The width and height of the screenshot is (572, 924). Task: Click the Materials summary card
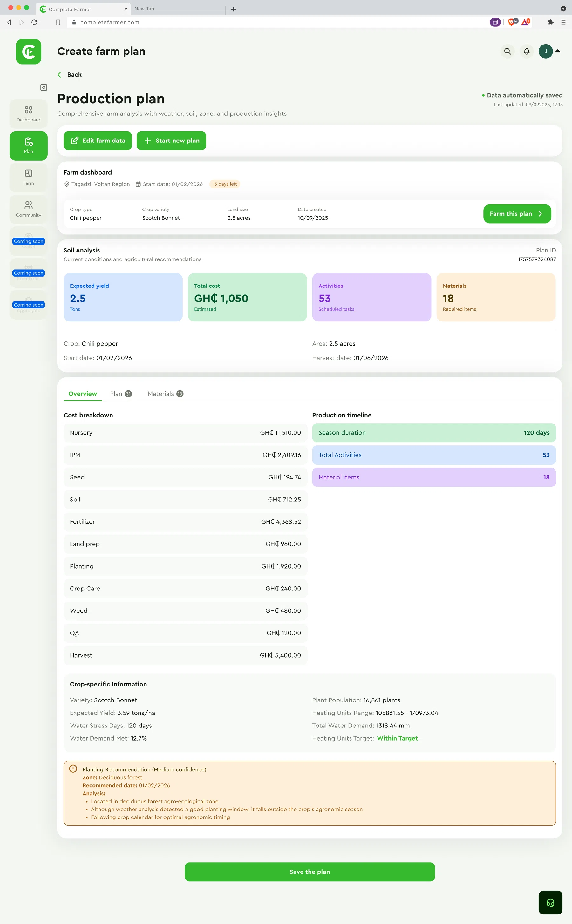coord(496,297)
